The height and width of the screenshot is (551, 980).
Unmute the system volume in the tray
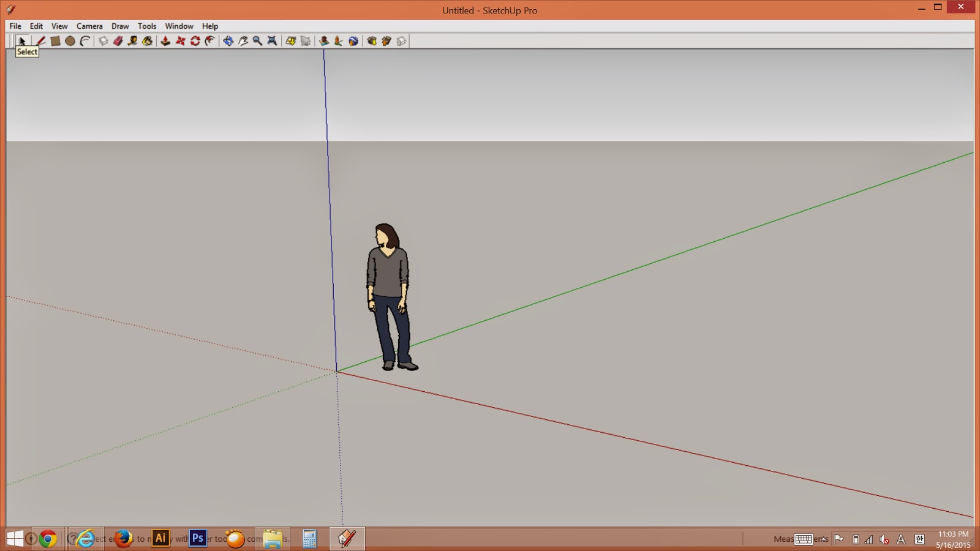click(884, 539)
